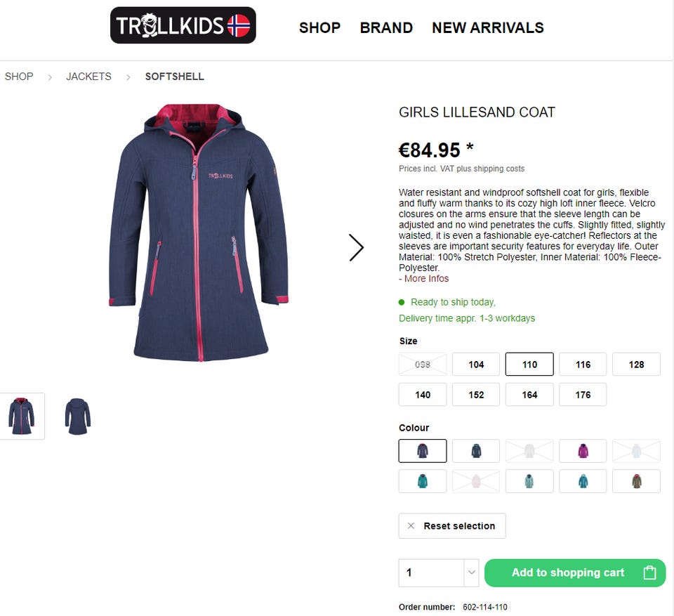This screenshot has height=616, width=674.
Task: Add to shopping cart
Action: point(575,572)
